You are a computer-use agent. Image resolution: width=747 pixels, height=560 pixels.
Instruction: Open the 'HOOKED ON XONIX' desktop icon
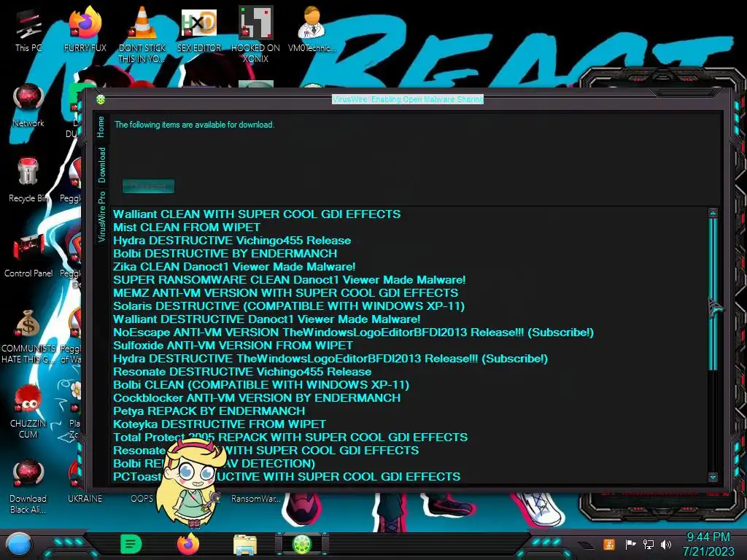pos(255,34)
